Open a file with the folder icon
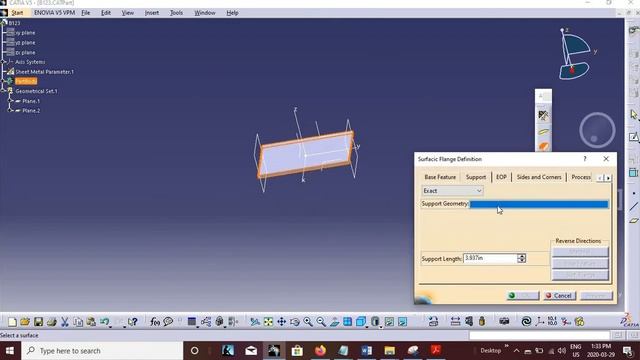This screenshot has height=360, width=640. 25,322
